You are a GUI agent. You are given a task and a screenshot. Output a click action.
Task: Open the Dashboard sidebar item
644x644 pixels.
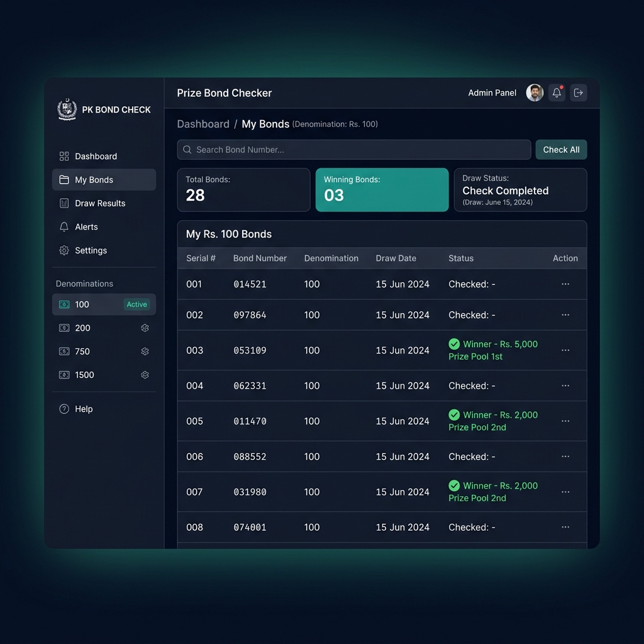coord(104,157)
